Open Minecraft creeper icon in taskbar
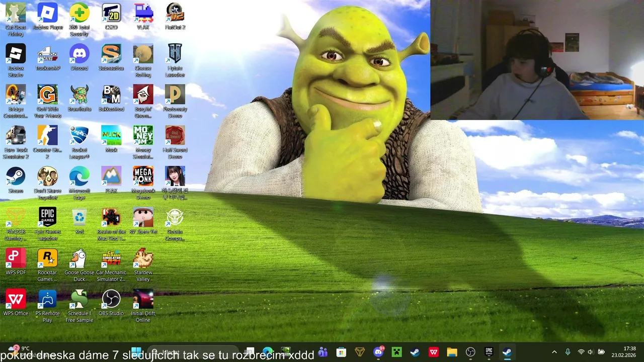Screen dimensions: 644x362 tap(397, 352)
